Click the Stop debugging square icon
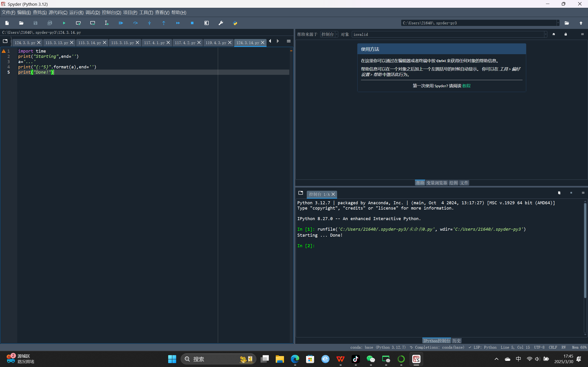Screen dimensions: 588x367 tap(192, 23)
